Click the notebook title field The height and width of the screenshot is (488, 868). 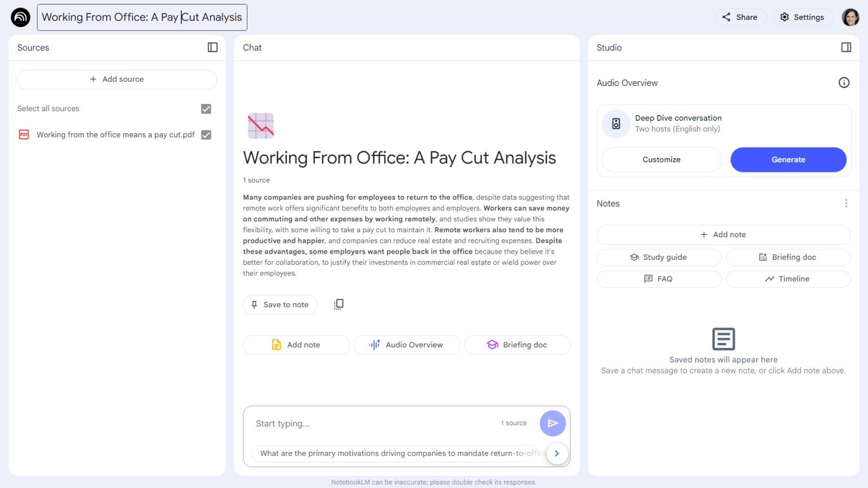[x=142, y=18]
